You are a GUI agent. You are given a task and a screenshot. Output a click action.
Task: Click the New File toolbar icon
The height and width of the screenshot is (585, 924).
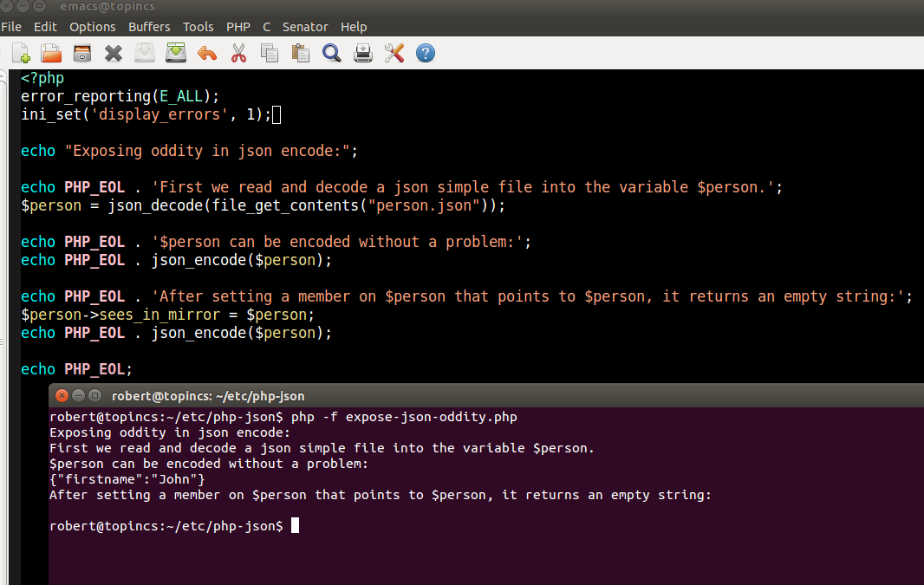point(21,54)
